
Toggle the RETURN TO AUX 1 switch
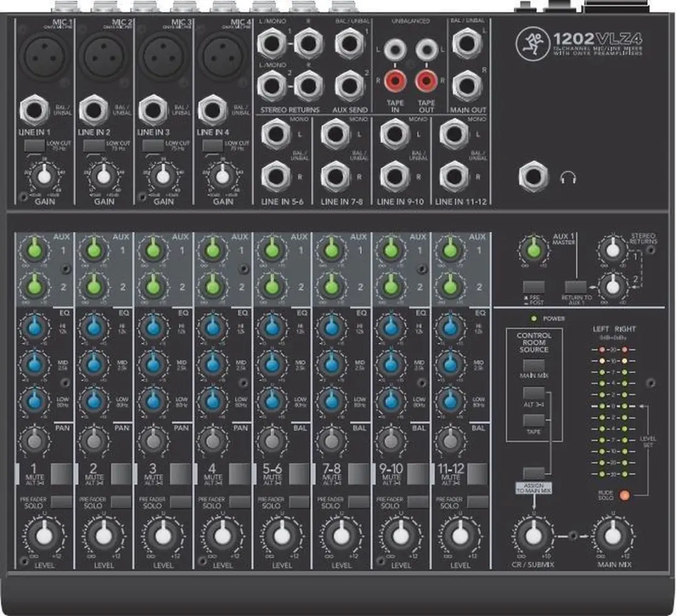coord(576,287)
